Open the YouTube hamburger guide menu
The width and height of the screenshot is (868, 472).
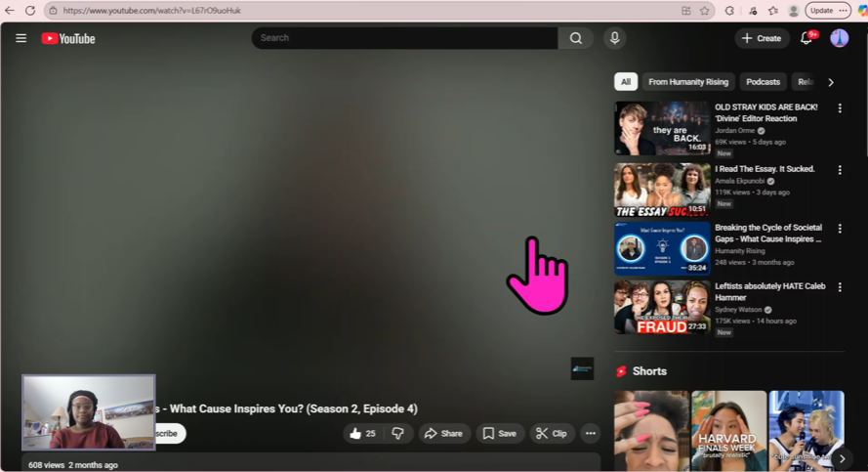pyautogui.click(x=21, y=38)
